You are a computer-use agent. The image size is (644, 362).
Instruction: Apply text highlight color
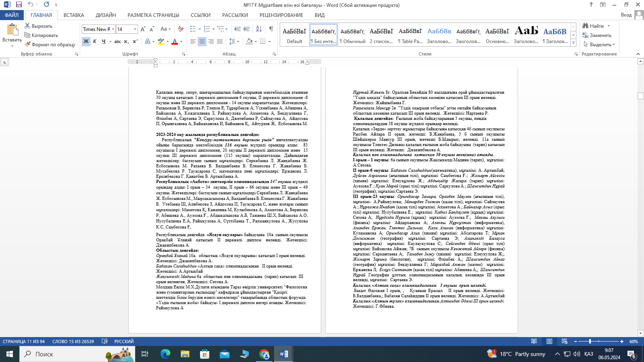click(x=161, y=41)
